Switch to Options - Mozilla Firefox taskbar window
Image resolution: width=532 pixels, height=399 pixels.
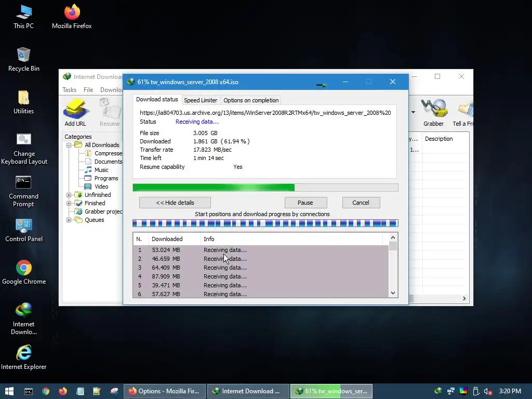point(165,391)
